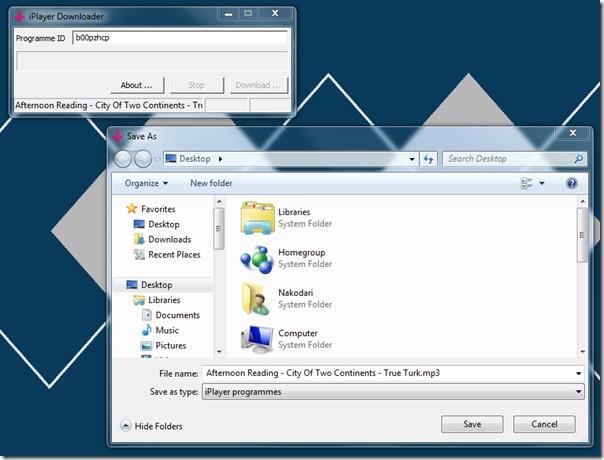
Task: Open Downloads in the Favorites sidebar
Action: [x=169, y=240]
